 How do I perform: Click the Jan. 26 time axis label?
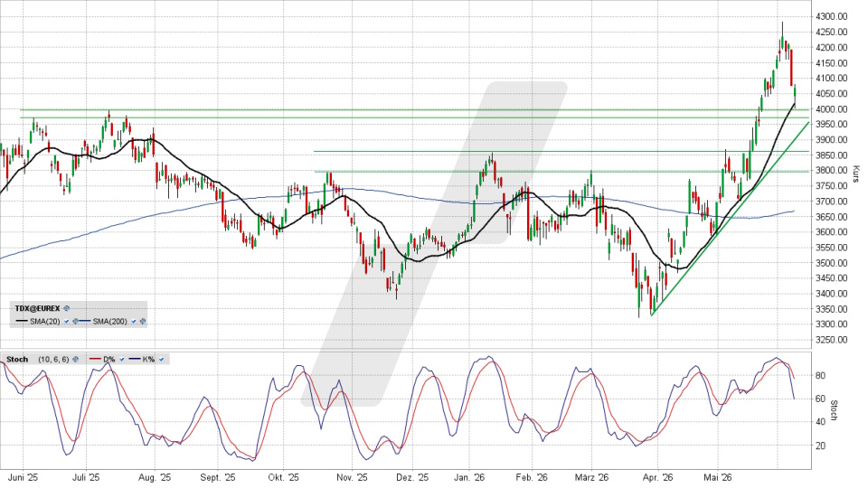(x=469, y=477)
